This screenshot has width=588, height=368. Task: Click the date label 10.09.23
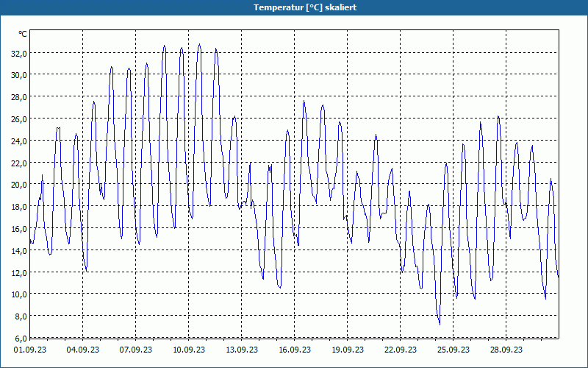(189, 350)
